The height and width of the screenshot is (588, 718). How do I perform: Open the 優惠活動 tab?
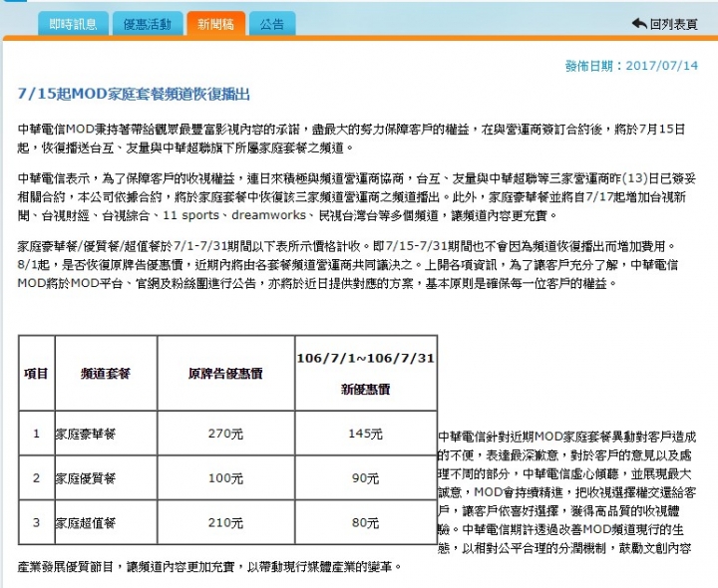click(148, 23)
